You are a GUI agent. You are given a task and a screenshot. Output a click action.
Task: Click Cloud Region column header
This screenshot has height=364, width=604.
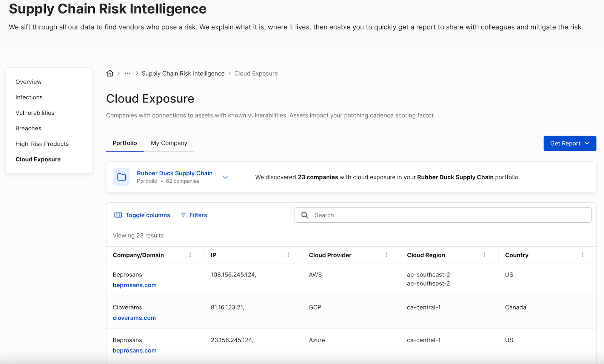(426, 255)
